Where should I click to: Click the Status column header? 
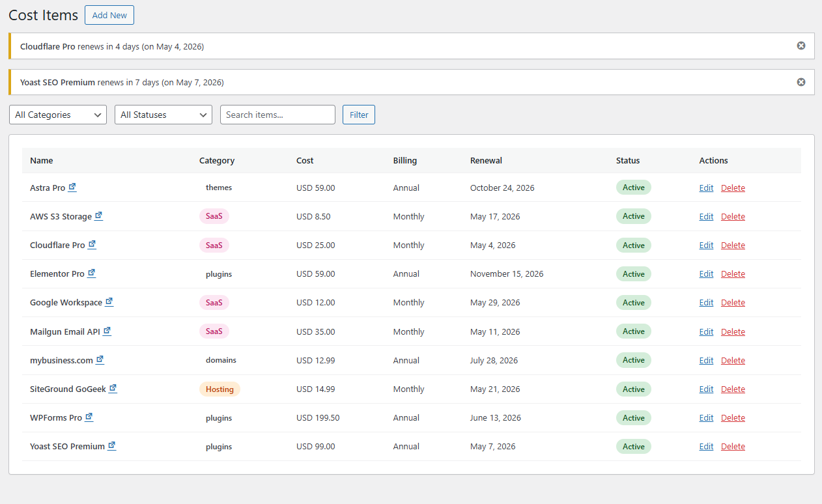click(x=628, y=160)
